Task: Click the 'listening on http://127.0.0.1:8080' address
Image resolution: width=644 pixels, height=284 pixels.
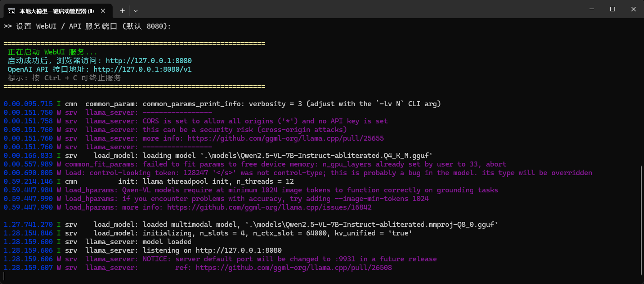Action: pos(239,250)
